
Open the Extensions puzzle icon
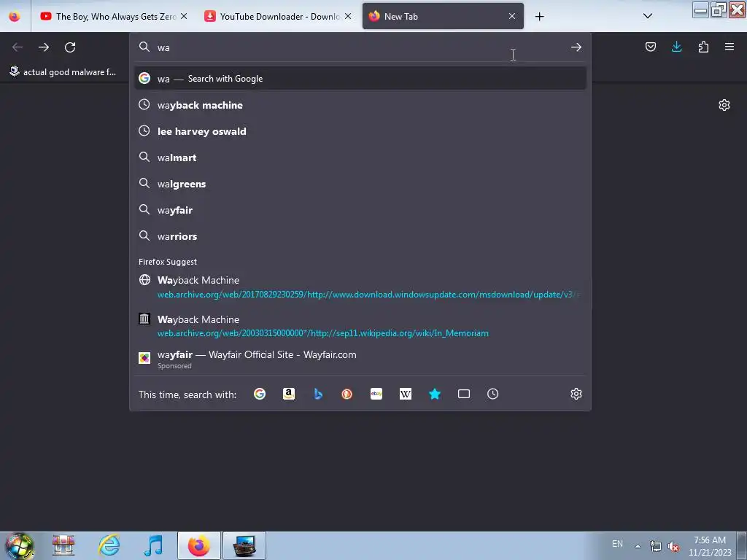(x=703, y=47)
